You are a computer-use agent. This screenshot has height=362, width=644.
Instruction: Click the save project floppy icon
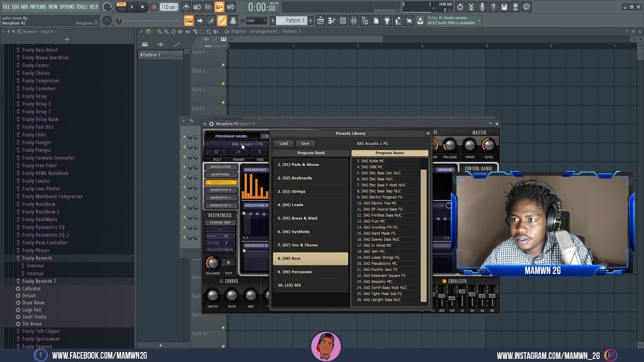[x=504, y=7]
